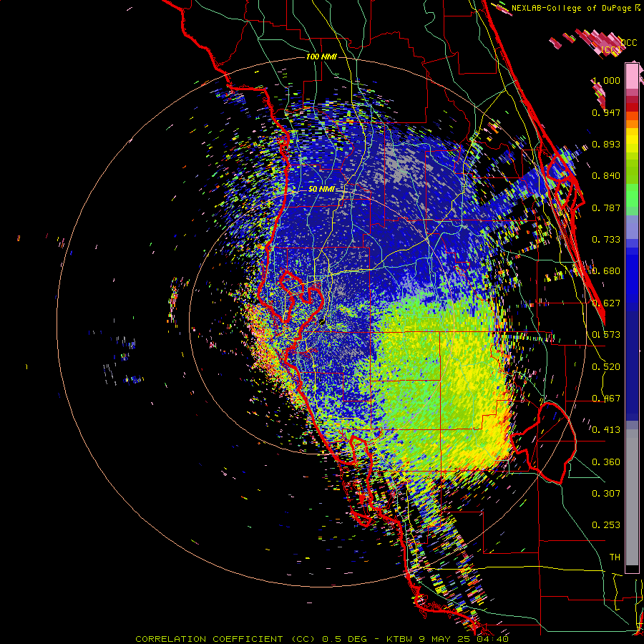The image size is (644, 644).
Task: Click the 0.573 scale value
Action: point(606,335)
